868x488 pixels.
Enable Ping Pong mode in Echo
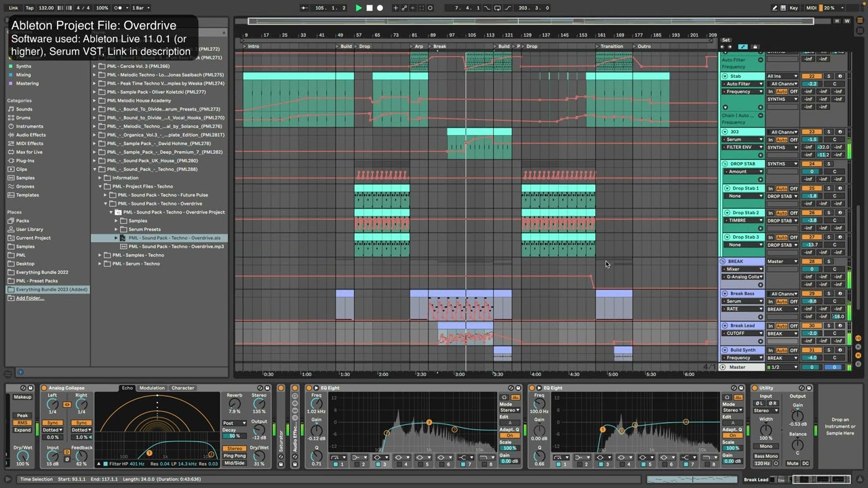click(235, 456)
